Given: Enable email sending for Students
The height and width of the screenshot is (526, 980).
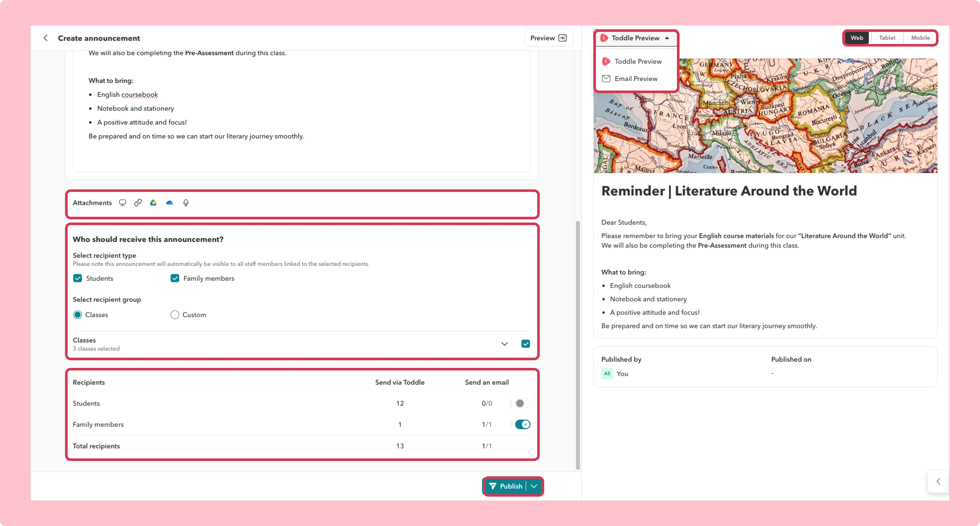Looking at the screenshot, I should pos(522,403).
